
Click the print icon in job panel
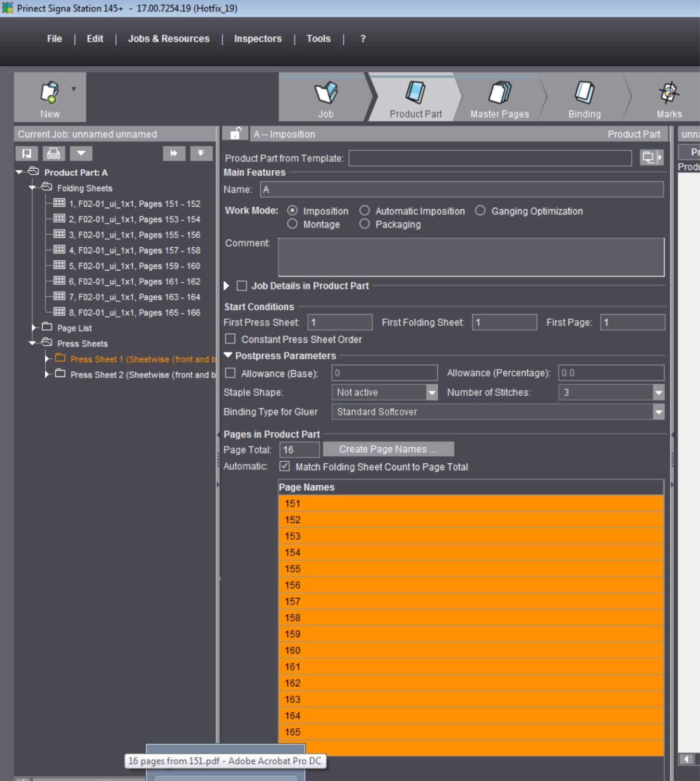point(53,154)
